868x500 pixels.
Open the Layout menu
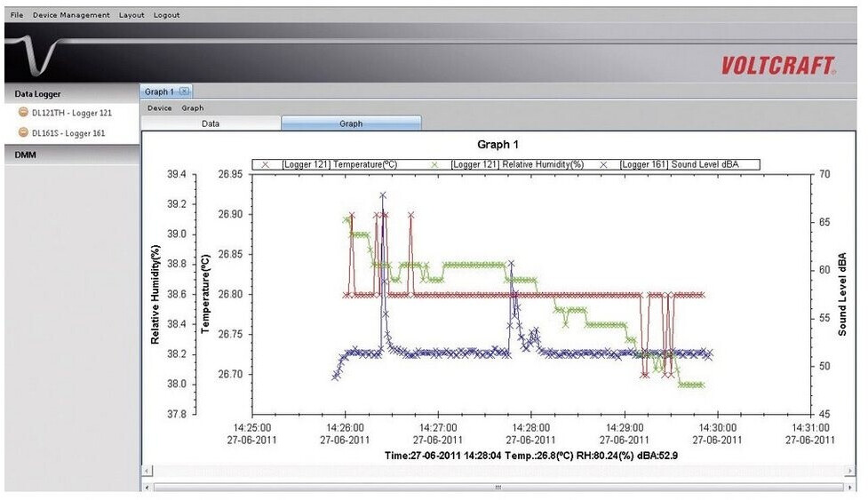tap(131, 15)
